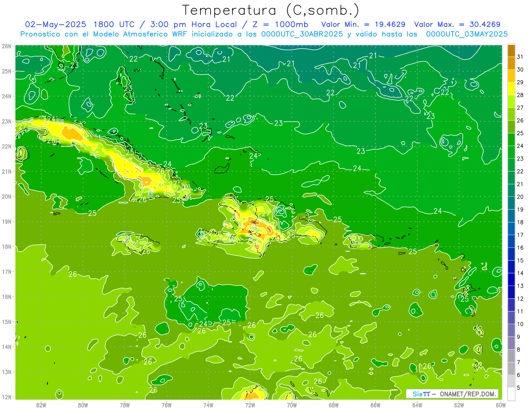The width and height of the screenshot is (532, 411).
Task: Click the 17N latitude axis label
Action: pos(6,271)
